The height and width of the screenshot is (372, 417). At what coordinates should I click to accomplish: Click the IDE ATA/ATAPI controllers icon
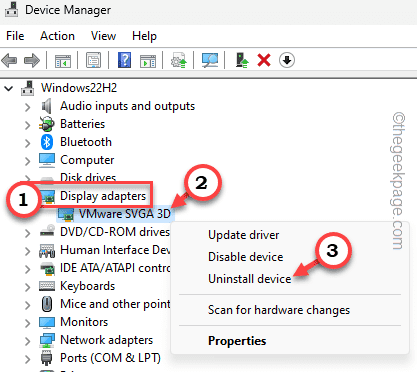[x=47, y=269]
